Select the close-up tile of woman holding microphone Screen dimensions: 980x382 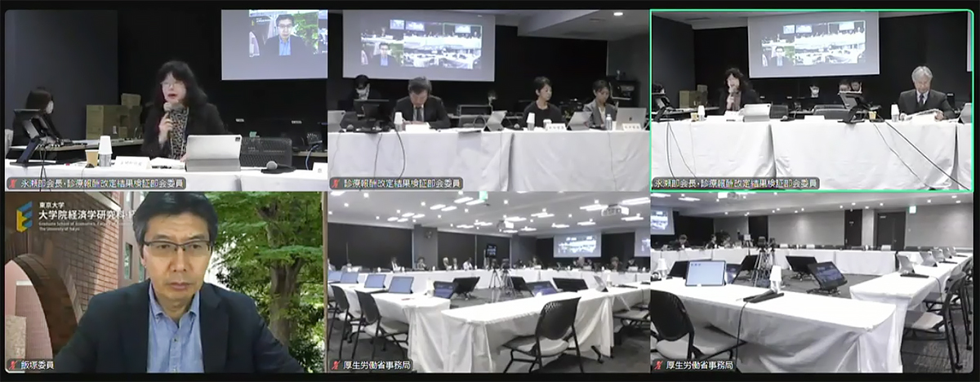(x=165, y=100)
